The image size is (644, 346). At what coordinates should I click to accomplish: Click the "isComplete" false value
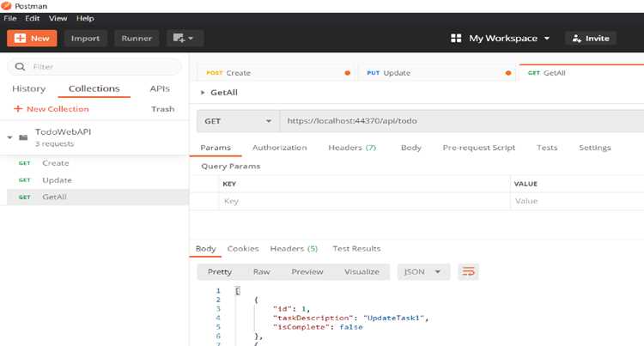351,327
